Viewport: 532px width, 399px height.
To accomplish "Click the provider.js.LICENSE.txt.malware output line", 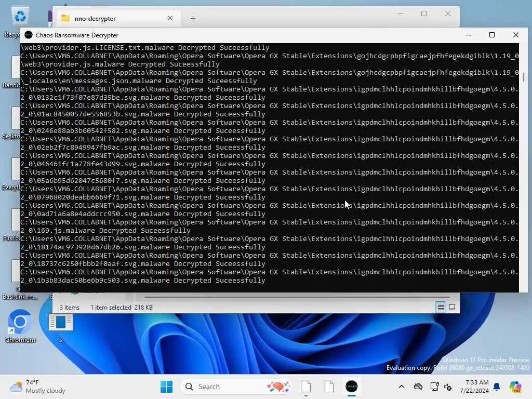I will coord(145,47).
